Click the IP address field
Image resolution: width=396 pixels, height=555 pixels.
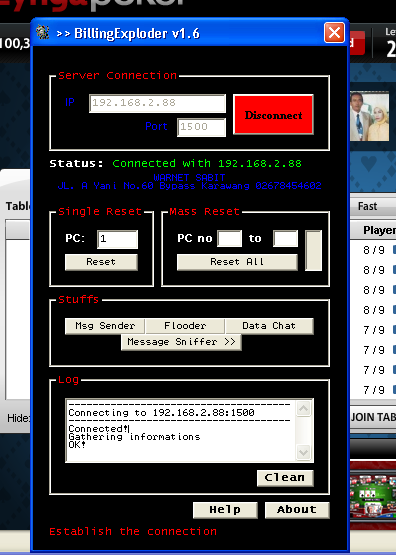coord(157,103)
